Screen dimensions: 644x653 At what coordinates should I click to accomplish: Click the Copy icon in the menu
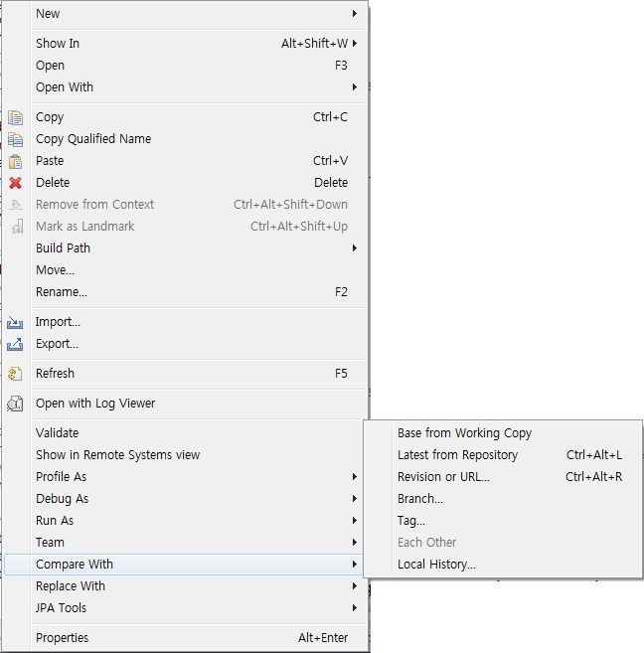pyautogui.click(x=15, y=117)
